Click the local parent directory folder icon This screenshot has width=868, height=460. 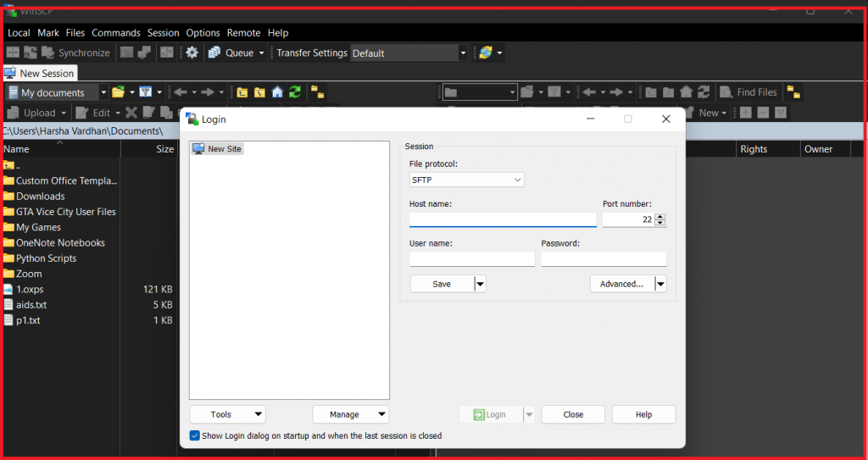(x=242, y=92)
